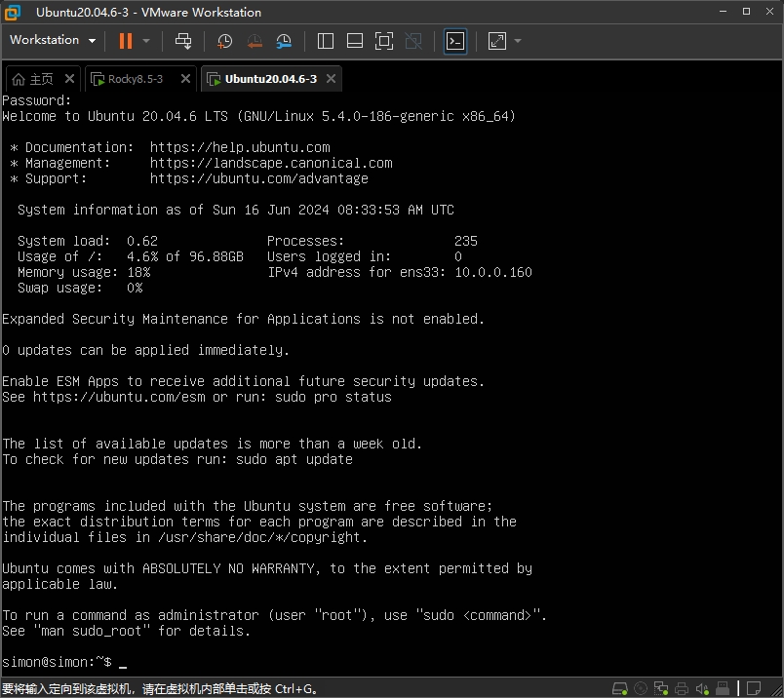Take a snapshot of the virtual machine

coord(224,41)
